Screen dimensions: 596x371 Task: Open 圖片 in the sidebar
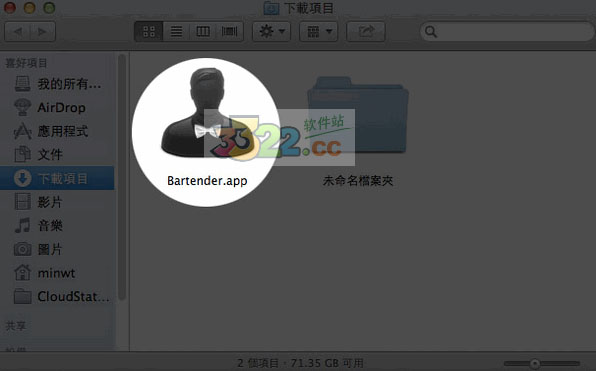pyautogui.click(x=57, y=249)
